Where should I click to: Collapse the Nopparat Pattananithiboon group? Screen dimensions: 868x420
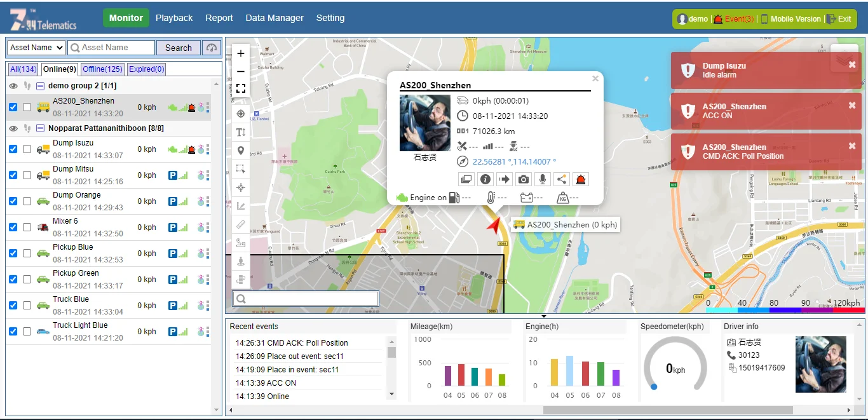(40, 128)
